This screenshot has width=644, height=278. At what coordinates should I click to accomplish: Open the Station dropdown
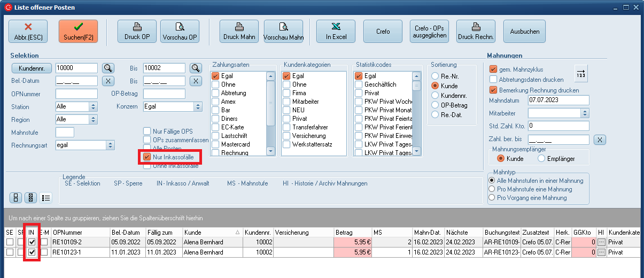click(x=93, y=106)
